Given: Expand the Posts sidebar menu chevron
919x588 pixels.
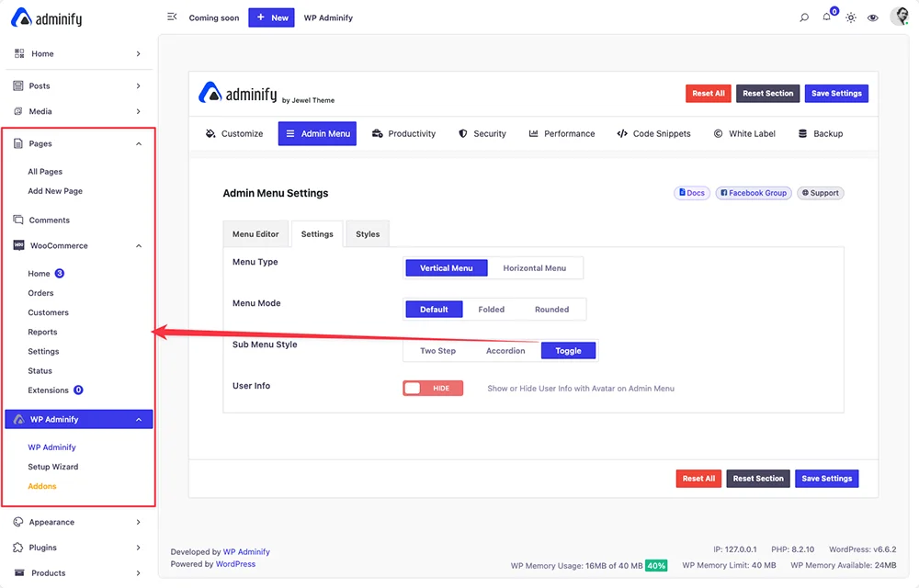Looking at the screenshot, I should (139, 85).
